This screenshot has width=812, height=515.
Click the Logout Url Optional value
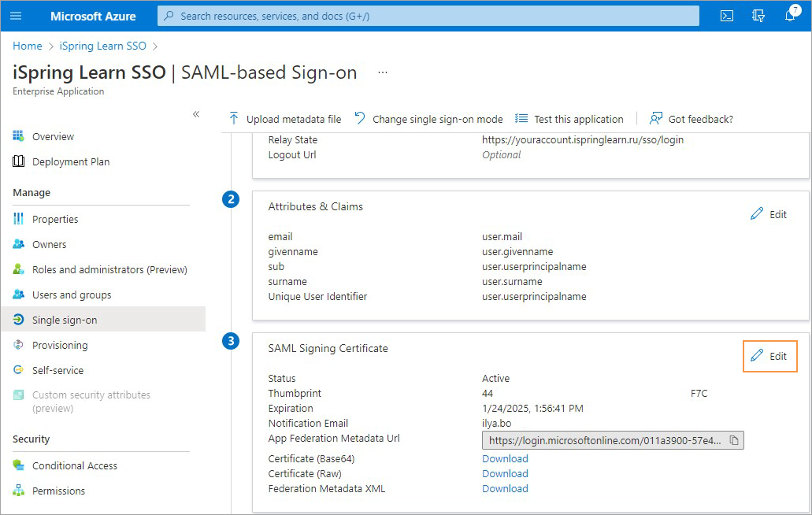pyautogui.click(x=501, y=155)
